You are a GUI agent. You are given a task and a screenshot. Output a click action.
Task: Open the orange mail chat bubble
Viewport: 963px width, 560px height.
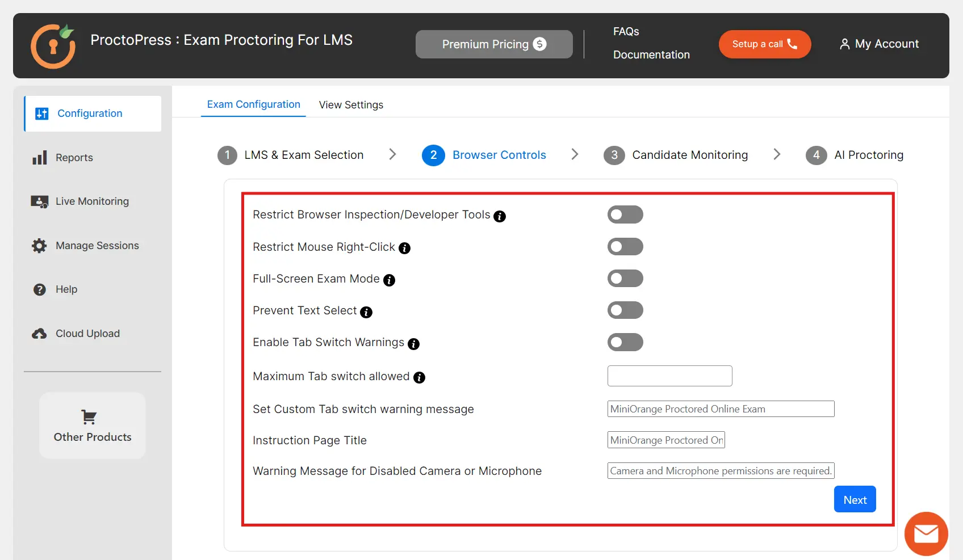coord(926,534)
